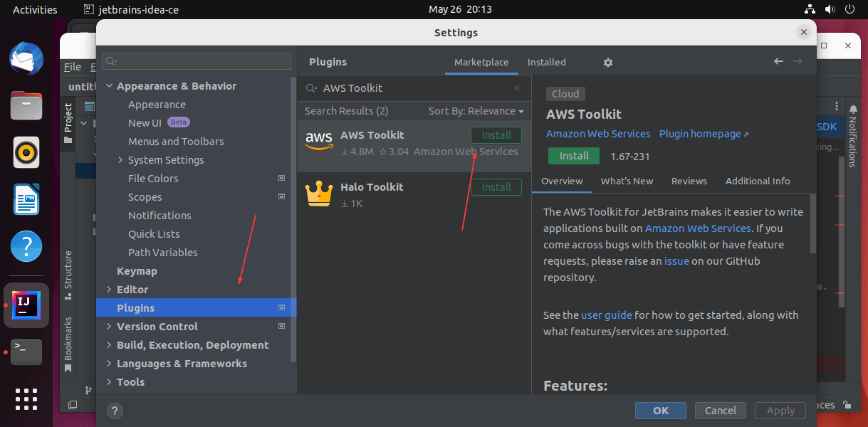Open the Bookmarks tool window in the IDE
This screenshot has width=868, height=427.
click(68, 344)
